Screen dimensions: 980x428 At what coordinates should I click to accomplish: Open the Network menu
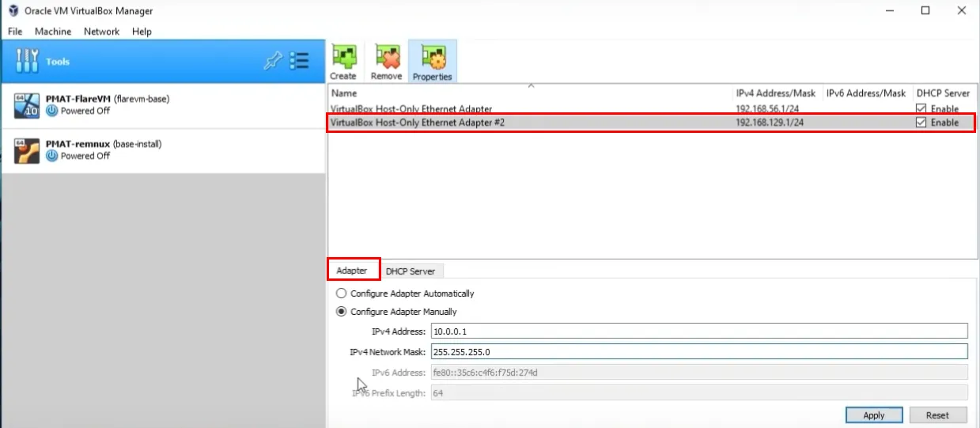coord(101,32)
